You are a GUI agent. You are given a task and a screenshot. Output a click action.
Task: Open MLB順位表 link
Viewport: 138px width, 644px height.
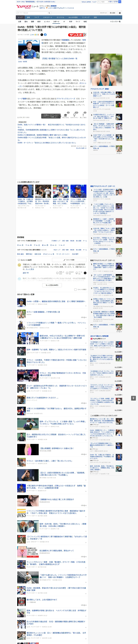point(72,250)
